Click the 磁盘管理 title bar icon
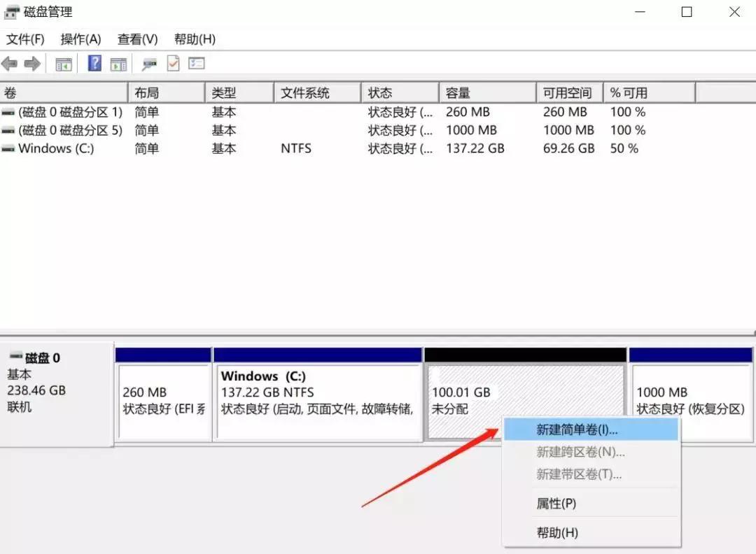The image size is (756, 554). pyautogui.click(x=10, y=11)
